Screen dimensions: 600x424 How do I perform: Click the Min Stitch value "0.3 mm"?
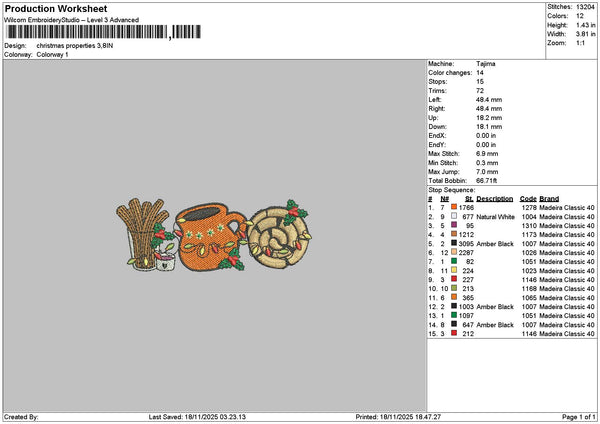(487, 163)
